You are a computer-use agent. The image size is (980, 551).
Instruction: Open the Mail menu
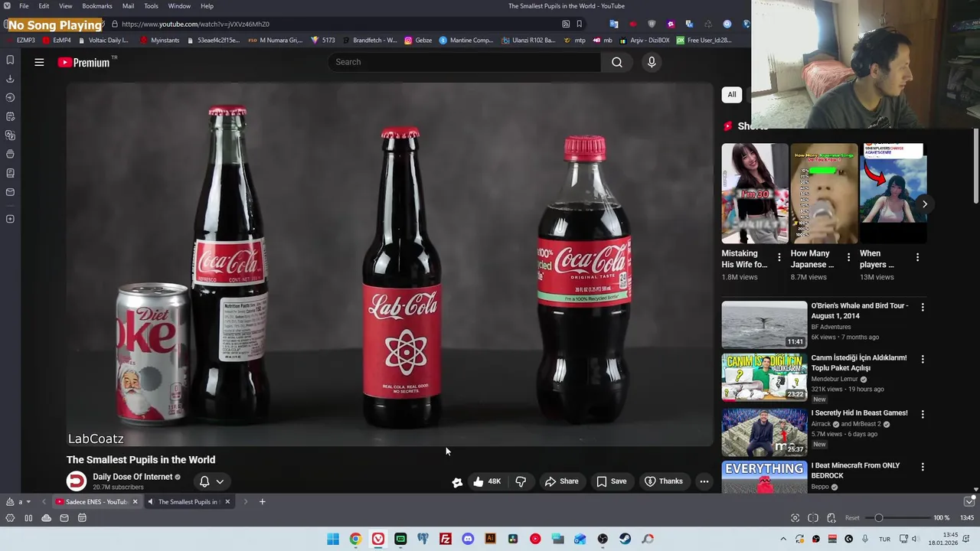tap(128, 6)
